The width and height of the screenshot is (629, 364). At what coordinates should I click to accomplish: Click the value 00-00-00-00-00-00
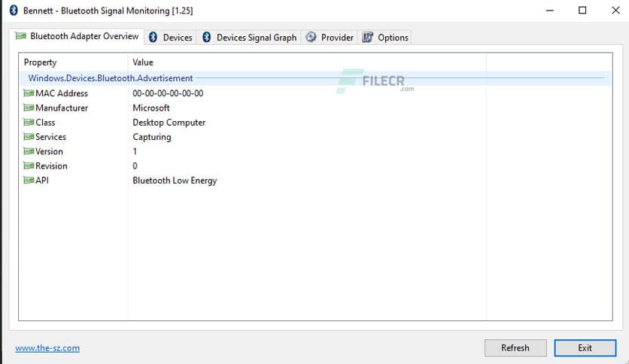click(x=168, y=93)
